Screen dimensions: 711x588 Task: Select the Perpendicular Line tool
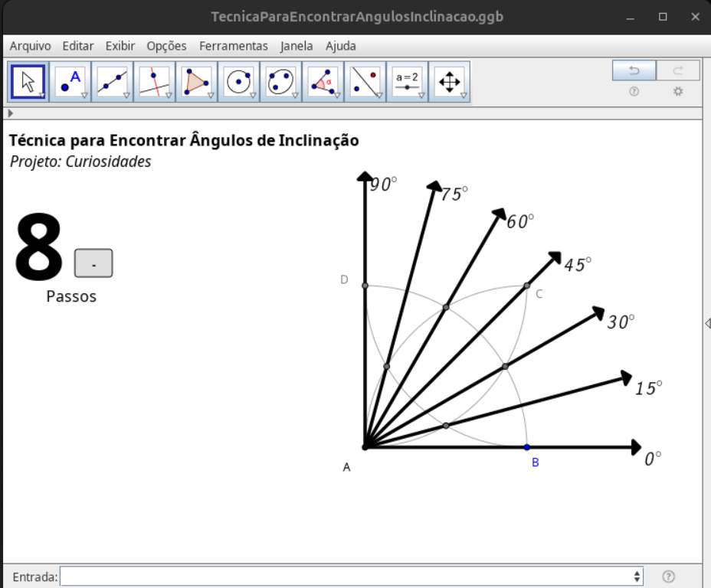pos(155,81)
